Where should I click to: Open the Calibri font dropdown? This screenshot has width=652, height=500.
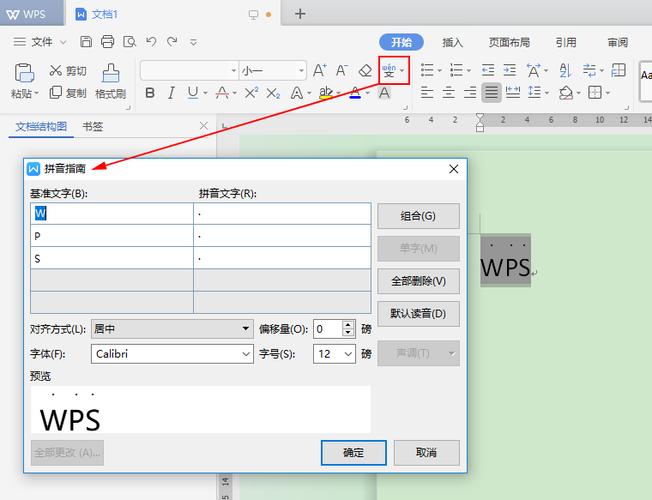(172, 354)
